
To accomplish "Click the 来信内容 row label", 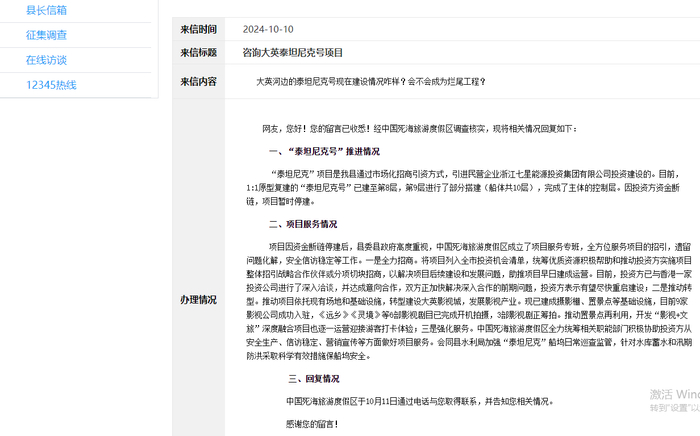I will click(x=199, y=82).
